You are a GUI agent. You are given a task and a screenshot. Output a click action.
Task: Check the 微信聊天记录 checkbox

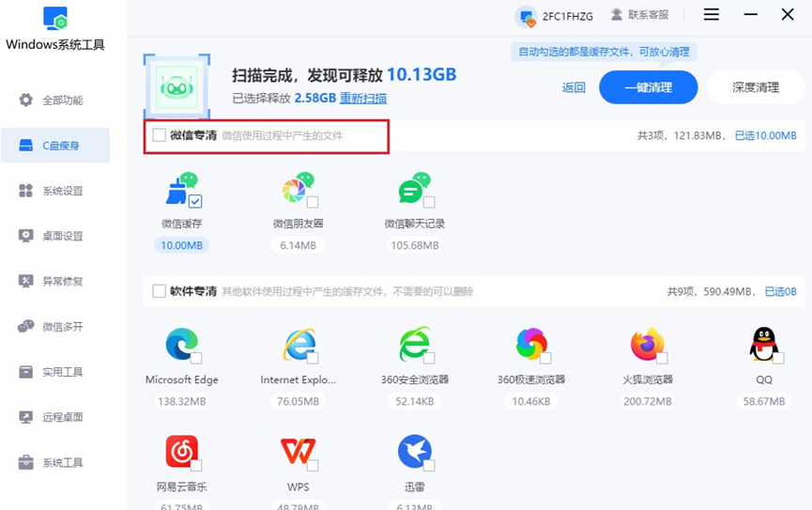coord(429,202)
